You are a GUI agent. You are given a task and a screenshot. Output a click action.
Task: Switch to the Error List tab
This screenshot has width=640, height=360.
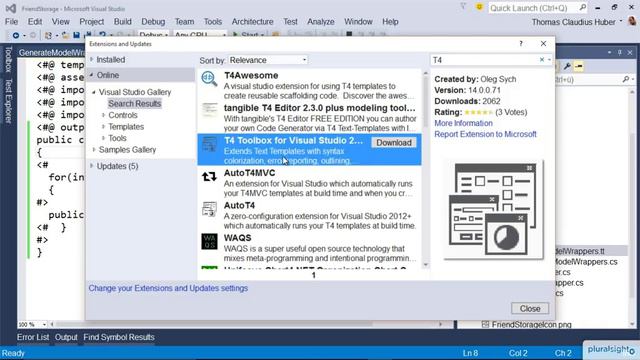(x=33, y=337)
